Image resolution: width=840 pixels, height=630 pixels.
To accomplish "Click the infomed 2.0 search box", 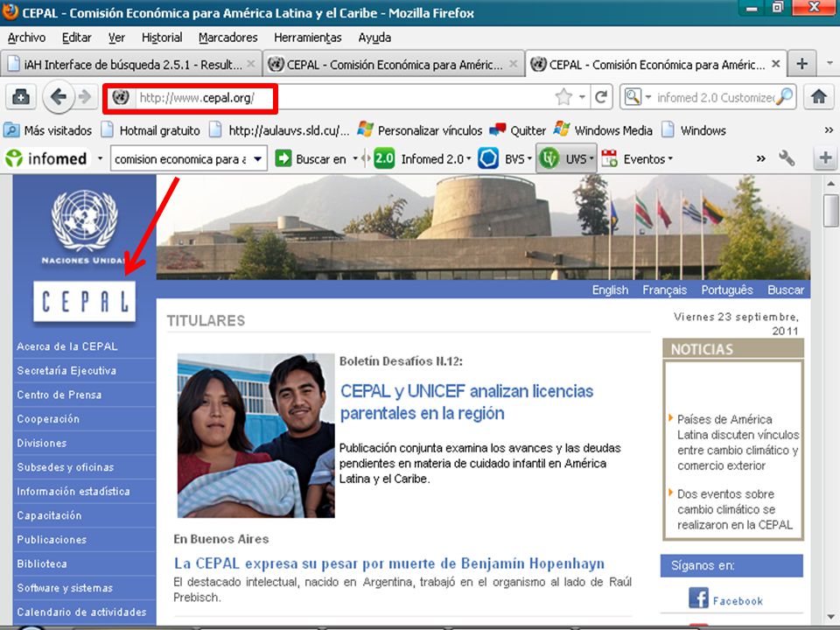I will [x=715, y=97].
